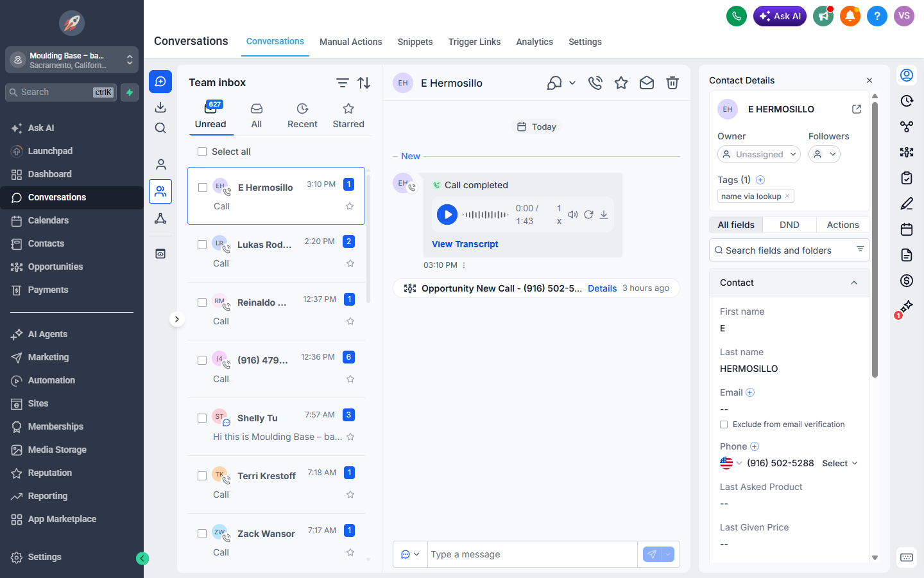Tick the Reinaldo conversation checkbox
The width and height of the screenshot is (924, 578).
pos(202,302)
